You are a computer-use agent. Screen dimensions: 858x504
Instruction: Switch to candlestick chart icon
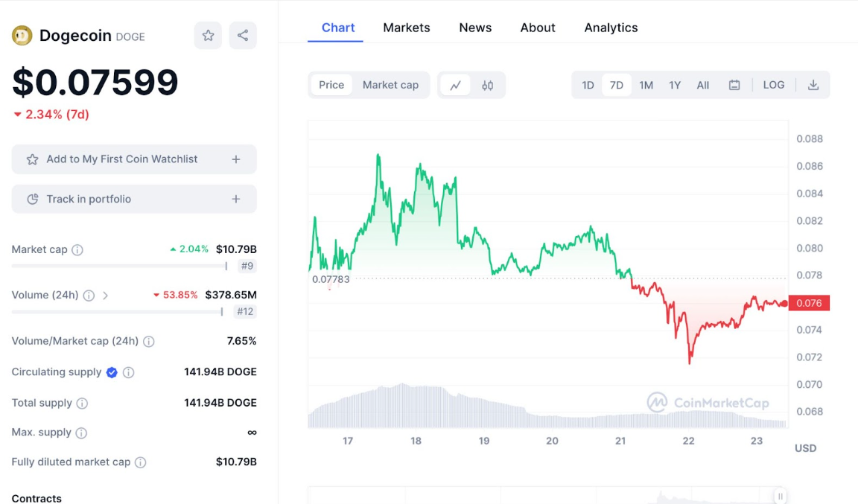[488, 85]
